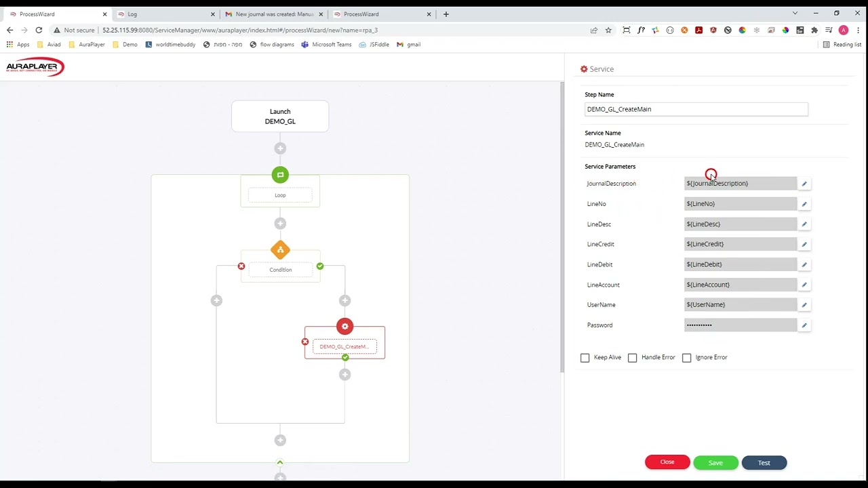Reload the browser page
Image resolution: width=868 pixels, height=488 pixels.
coord(39,30)
